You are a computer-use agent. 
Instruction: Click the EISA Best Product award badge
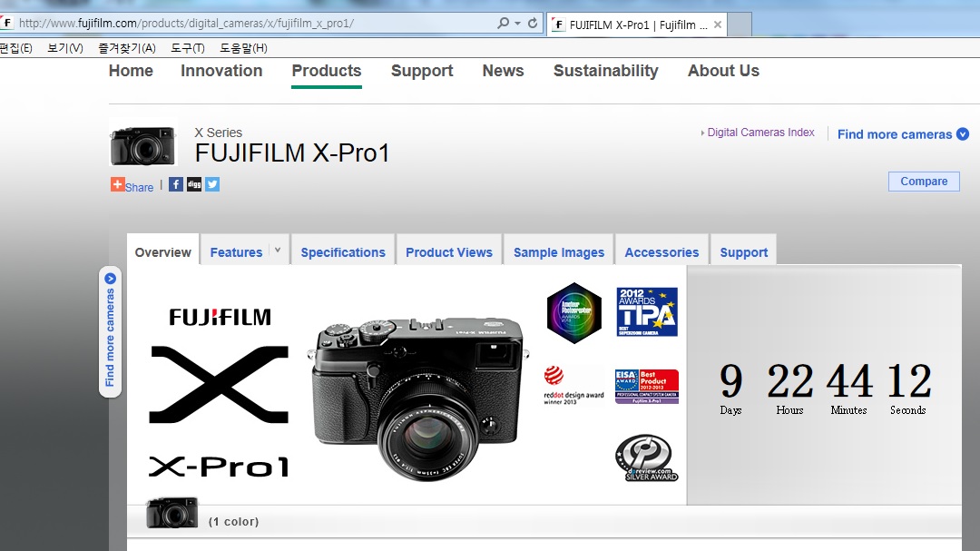(x=647, y=387)
